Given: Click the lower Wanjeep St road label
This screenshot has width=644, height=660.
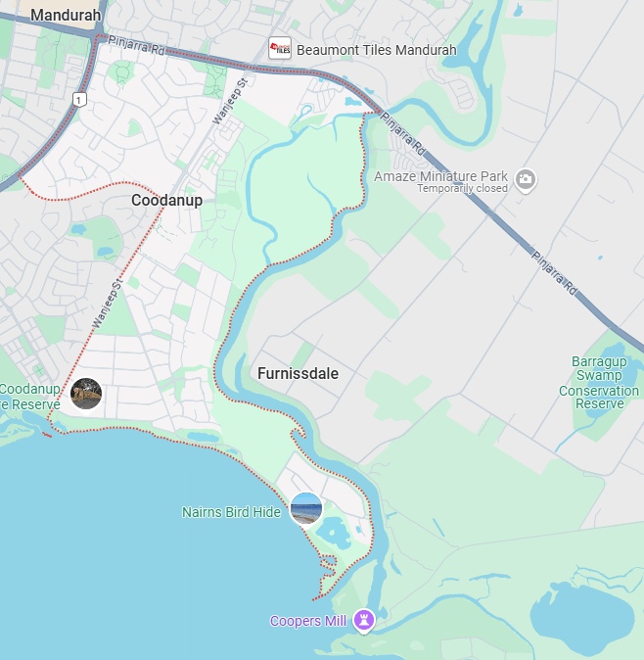Looking at the screenshot, I should pyautogui.click(x=108, y=303).
